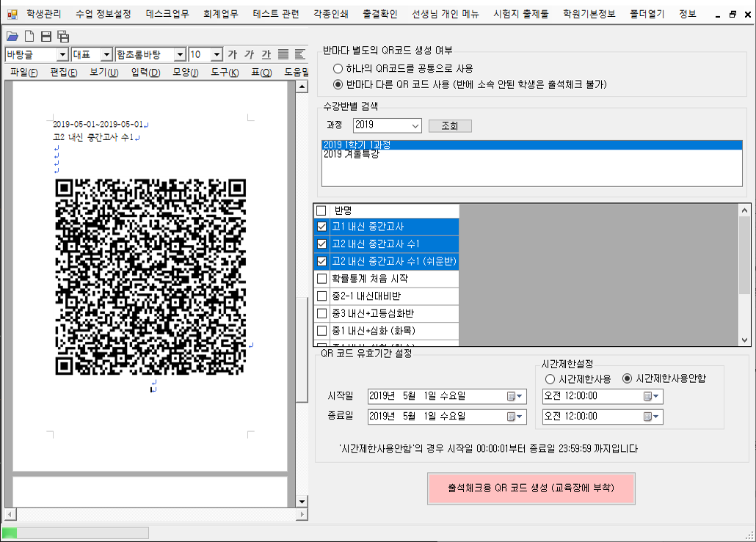Open the editor 파일(F) menu

[x=23, y=73]
